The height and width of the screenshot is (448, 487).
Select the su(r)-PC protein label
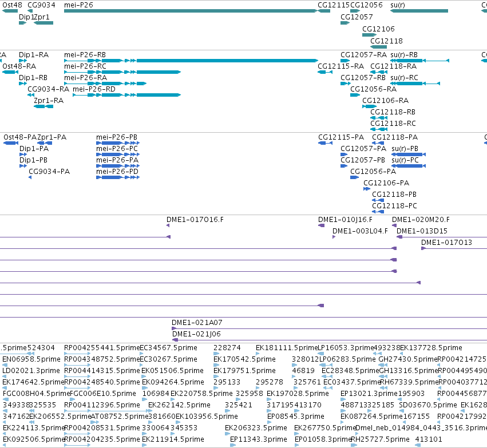pyautogui.click(x=405, y=161)
